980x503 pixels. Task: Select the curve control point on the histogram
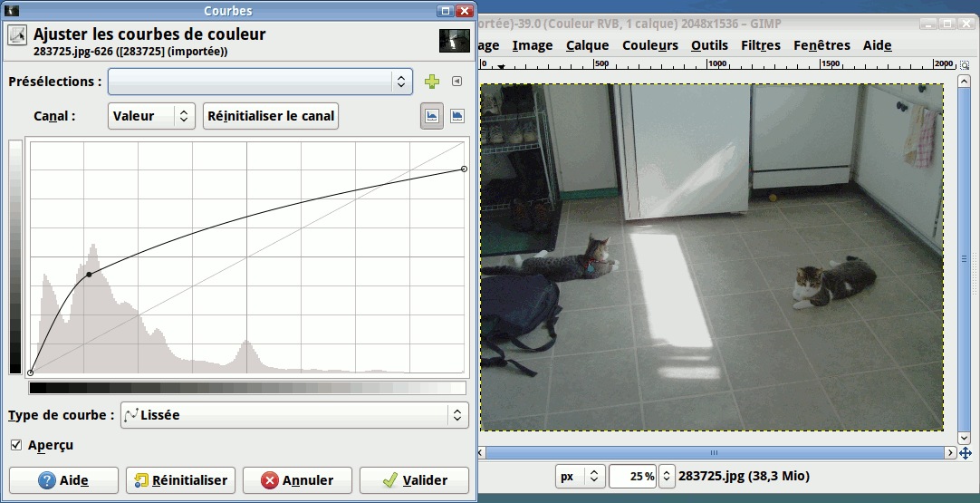(x=89, y=275)
